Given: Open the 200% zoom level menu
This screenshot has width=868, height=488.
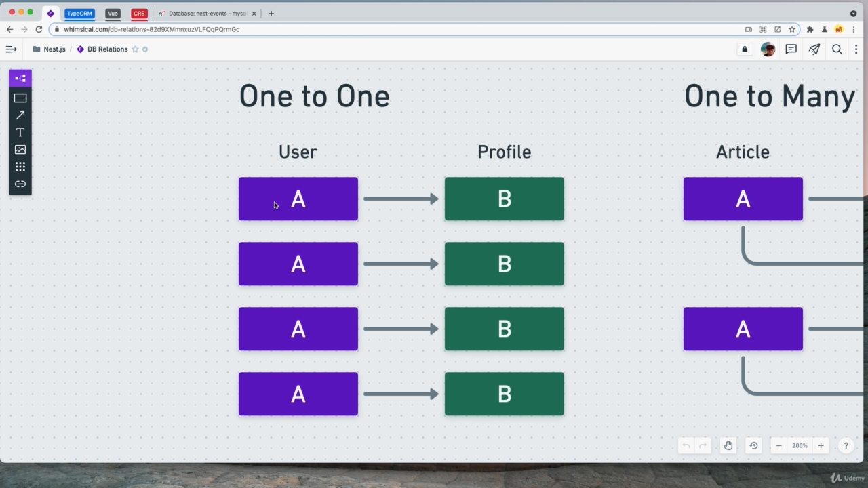Looking at the screenshot, I should click(x=800, y=445).
